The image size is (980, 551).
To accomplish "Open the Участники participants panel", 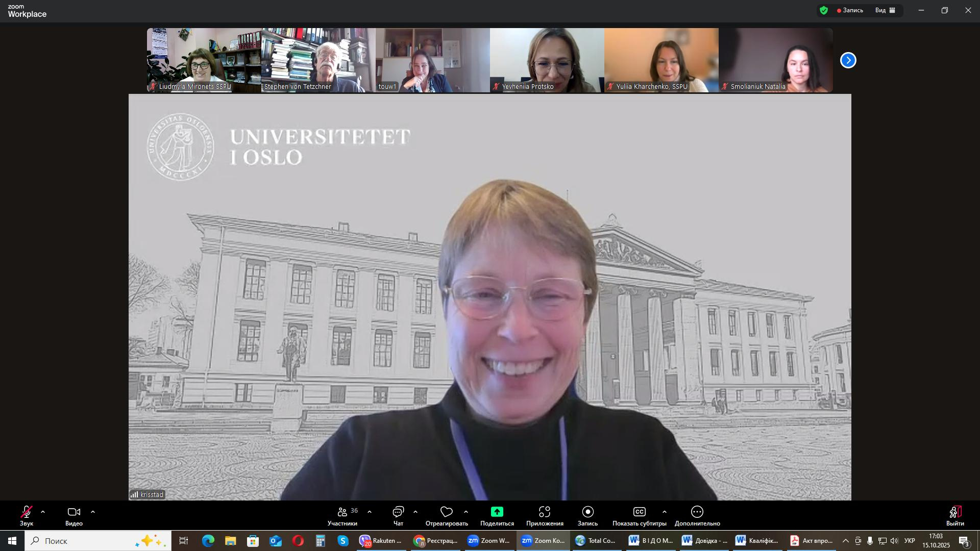I will click(343, 513).
